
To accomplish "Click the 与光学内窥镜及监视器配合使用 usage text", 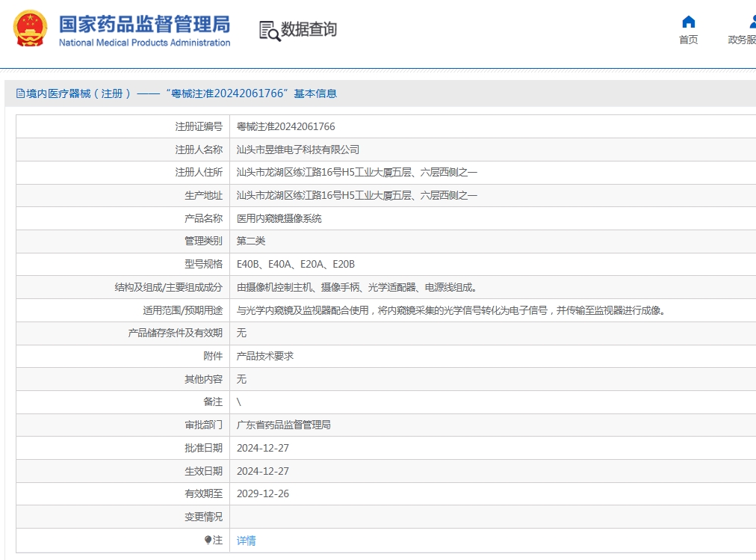I will point(451,310).
